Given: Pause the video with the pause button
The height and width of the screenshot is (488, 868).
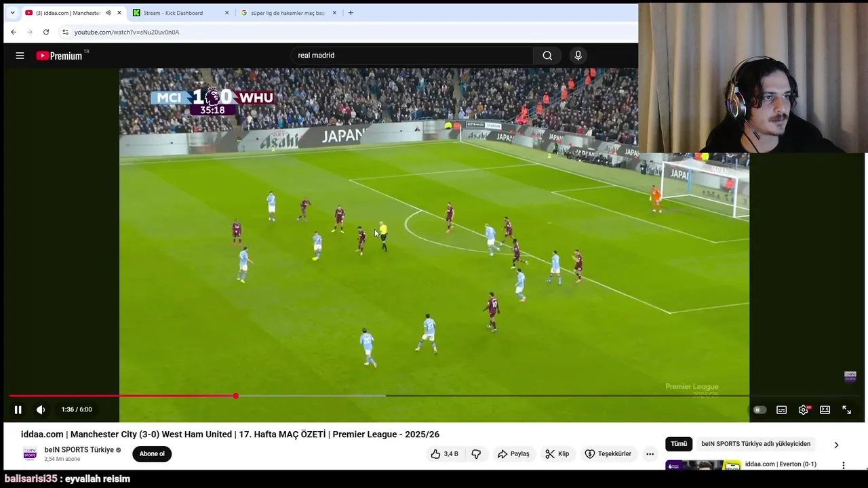Looking at the screenshot, I should [18, 409].
